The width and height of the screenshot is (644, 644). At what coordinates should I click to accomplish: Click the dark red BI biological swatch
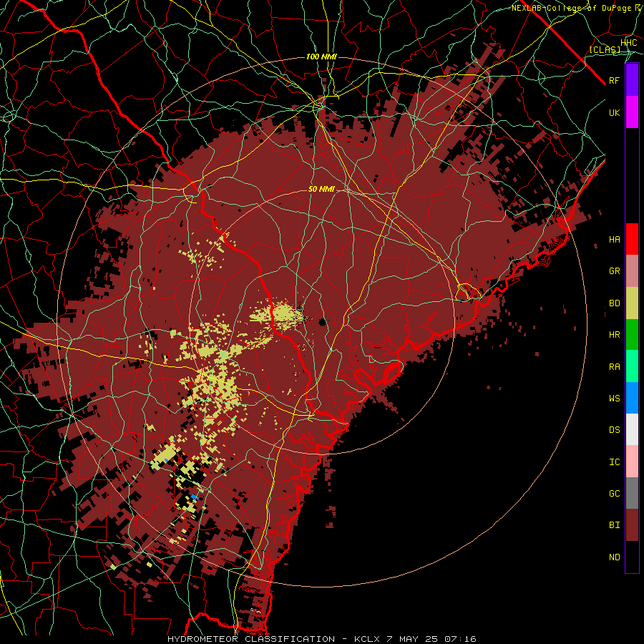[x=632, y=525]
